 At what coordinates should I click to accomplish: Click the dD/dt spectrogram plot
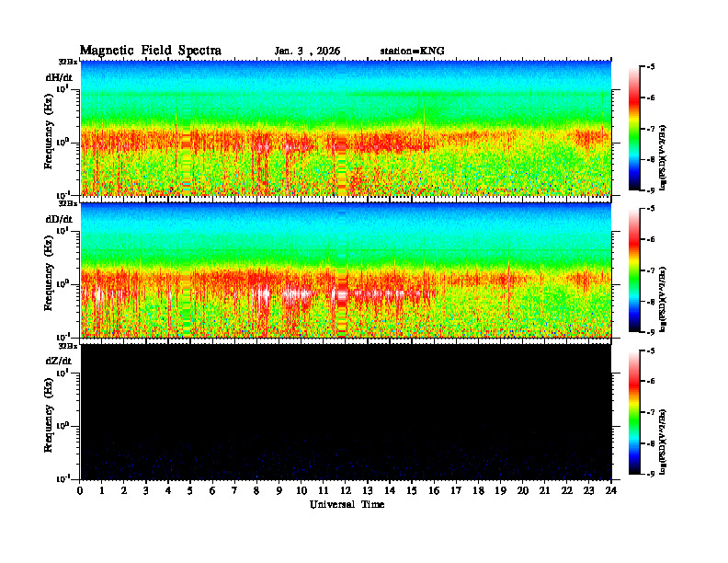[346, 270]
